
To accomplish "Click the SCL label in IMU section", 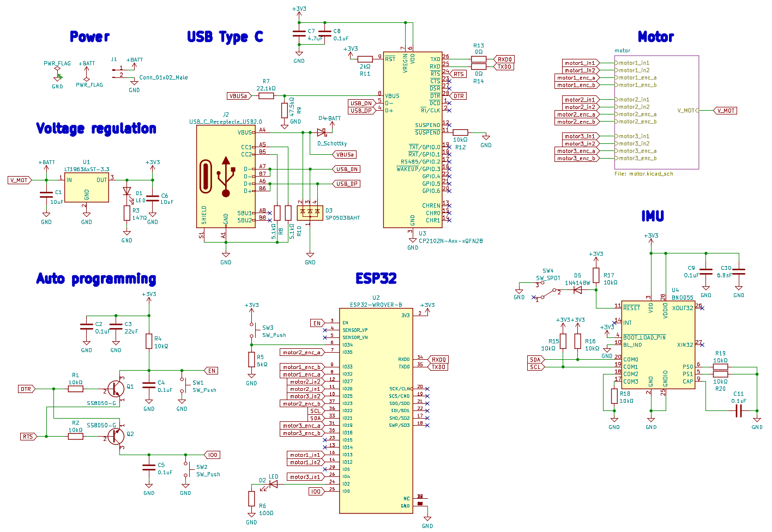I will point(536,367).
